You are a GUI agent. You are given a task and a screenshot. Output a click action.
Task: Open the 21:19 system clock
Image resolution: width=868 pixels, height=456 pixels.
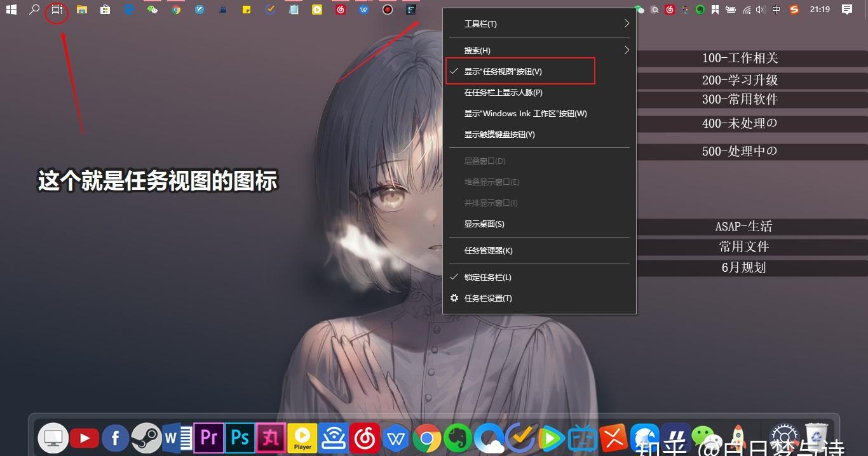820,10
